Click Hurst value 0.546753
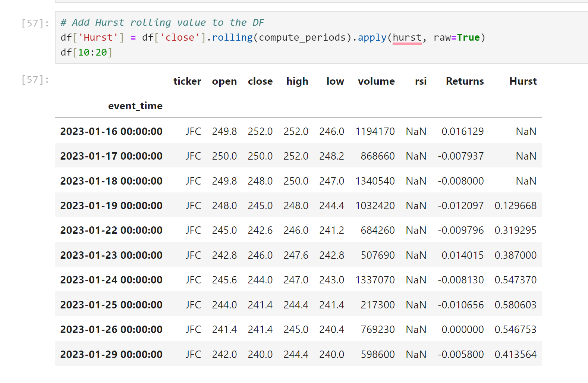588x383 pixels. (515, 329)
